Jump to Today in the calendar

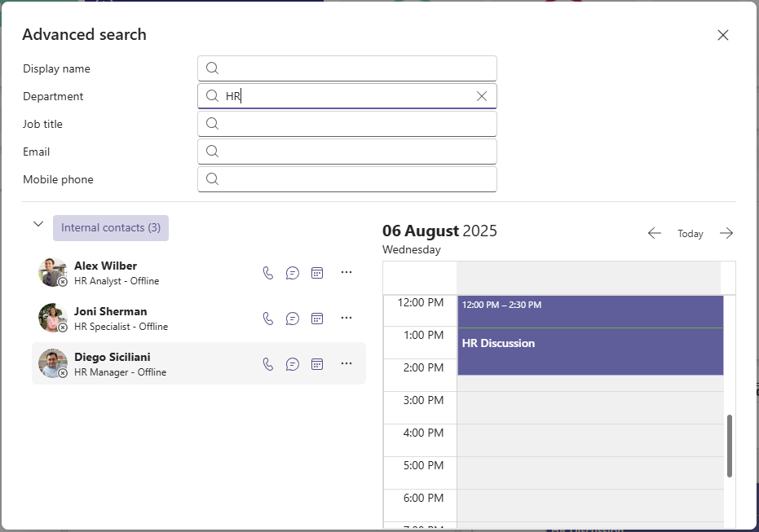coord(690,234)
